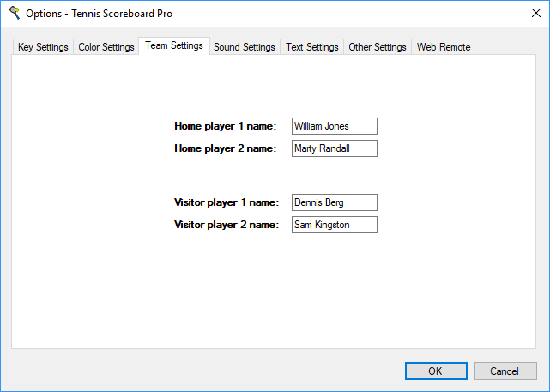The height and width of the screenshot is (392, 550).
Task: Switch to the Web Remote tab
Action: (x=444, y=47)
